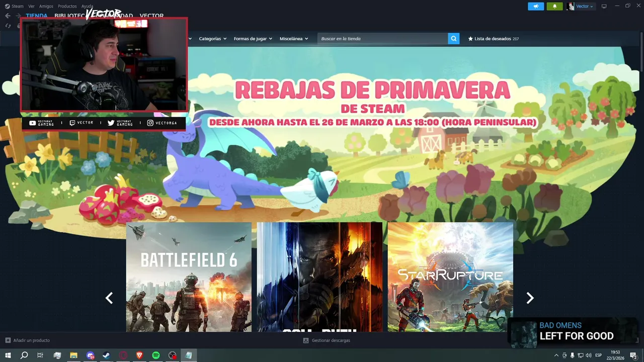Open the Call of Duty game card
The height and width of the screenshot is (362, 644).
(319, 277)
